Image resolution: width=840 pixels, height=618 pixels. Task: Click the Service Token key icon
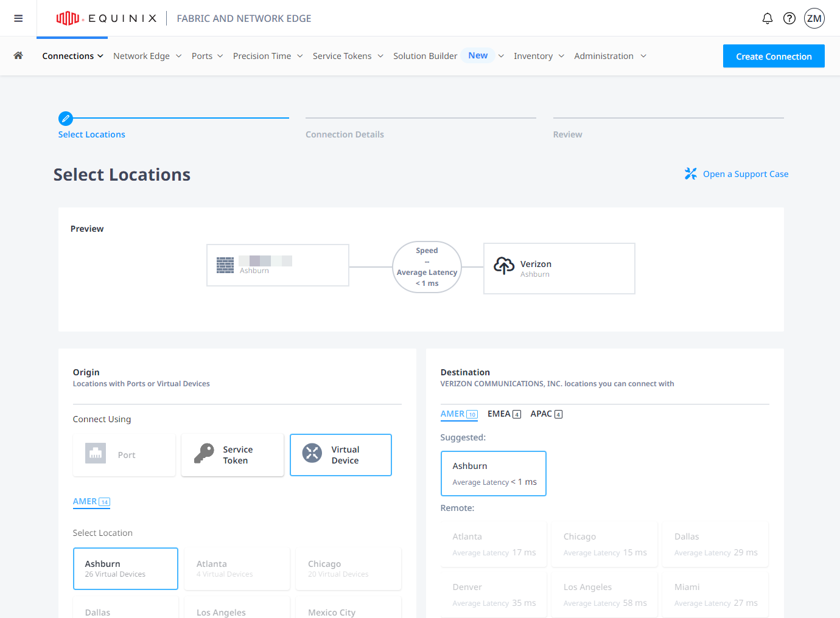coord(204,453)
